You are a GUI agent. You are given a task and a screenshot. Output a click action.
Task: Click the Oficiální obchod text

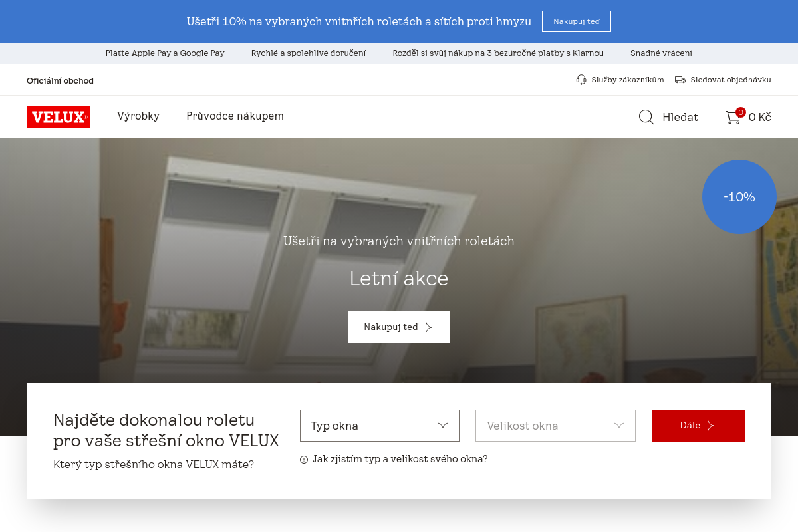coord(60,81)
